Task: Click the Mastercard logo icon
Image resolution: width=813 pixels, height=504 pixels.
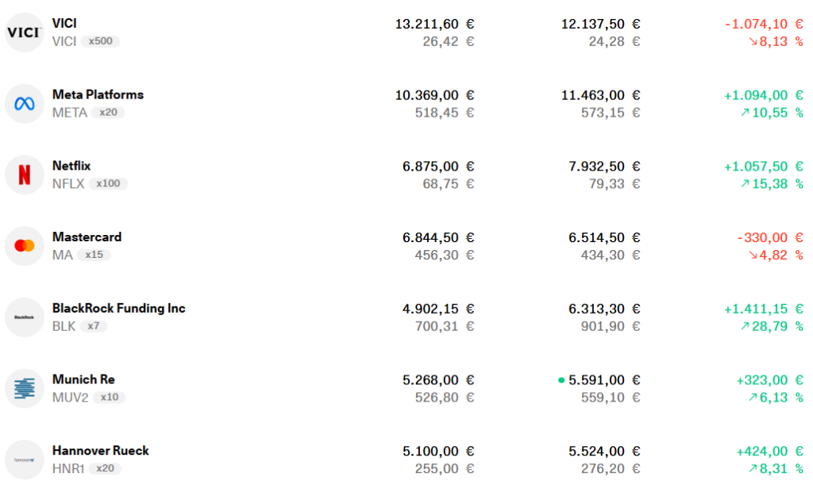Action: point(24,246)
